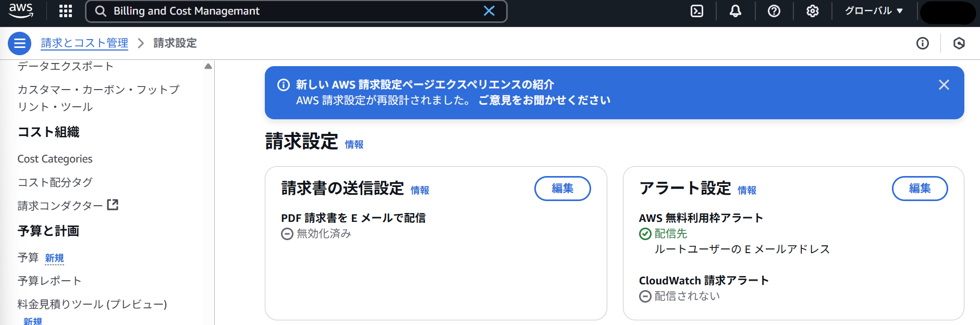Click the search magnifier icon
980x325 pixels.
tap(101, 11)
